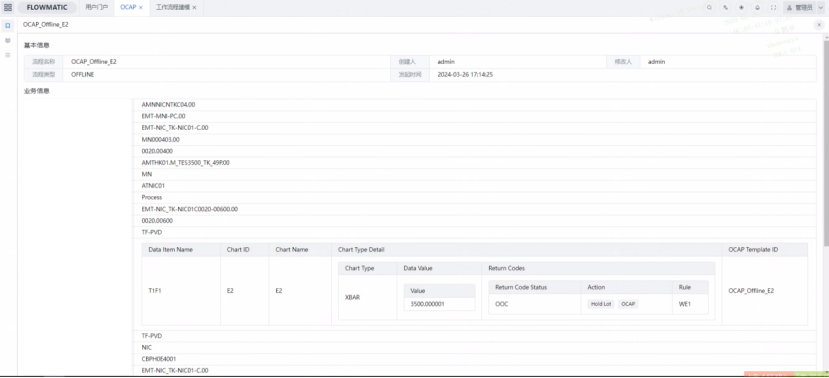829x378 pixels.
Task: Switch to the 用户门户 tab
Action: 97,7
